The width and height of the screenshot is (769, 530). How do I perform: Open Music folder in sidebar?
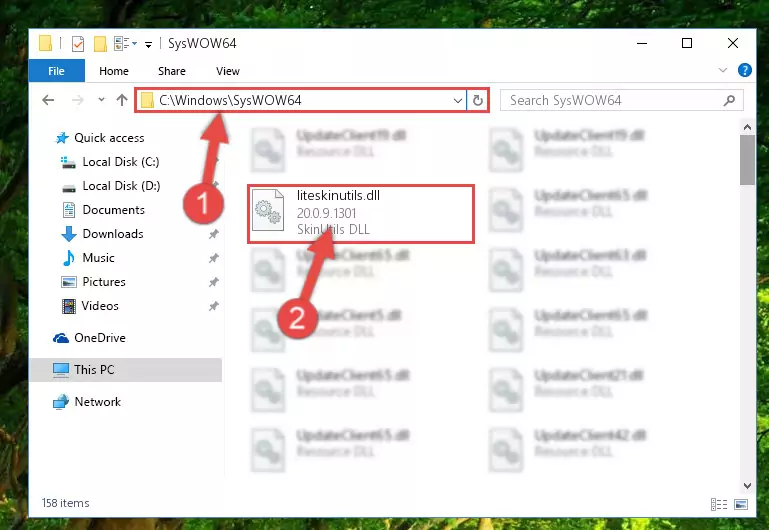[98, 258]
